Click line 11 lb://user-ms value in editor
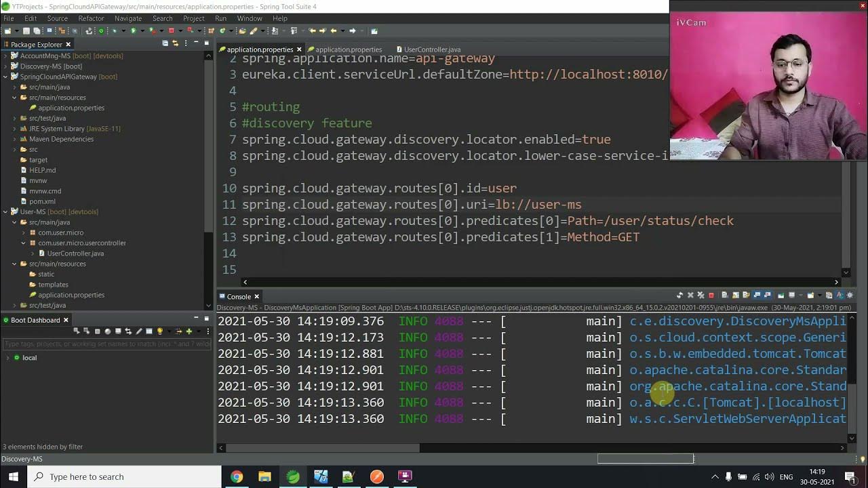Screen dimensions: 868x488 [x=538, y=205]
